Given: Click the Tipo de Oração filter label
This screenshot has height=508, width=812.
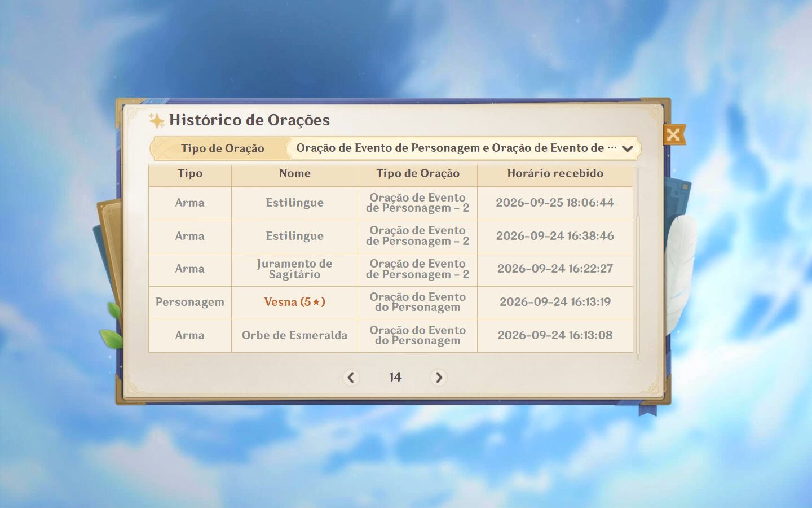Looking at the screenshot, I should click(x=222, y=148).
